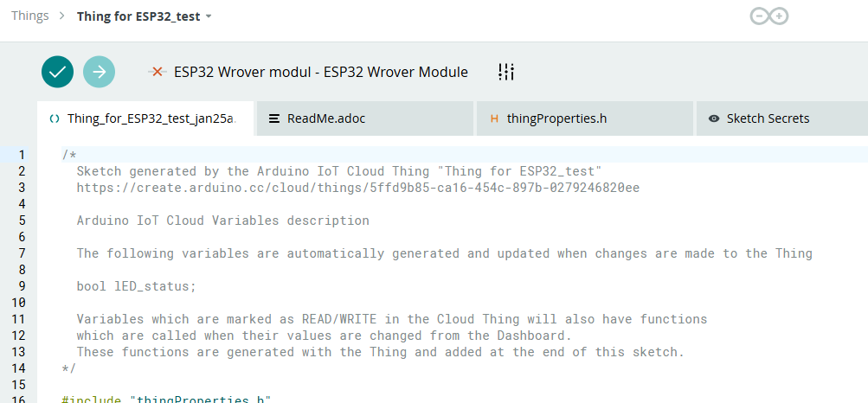The height and width of the screenshot is (403, 868).
Task: Open the Sketch Secrets tab
Action: 782,118
